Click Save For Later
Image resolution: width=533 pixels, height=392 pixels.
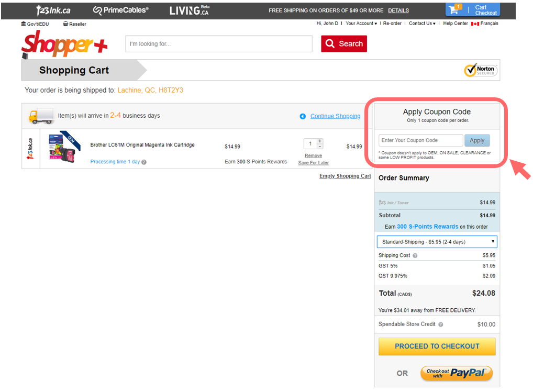(314, 163)
